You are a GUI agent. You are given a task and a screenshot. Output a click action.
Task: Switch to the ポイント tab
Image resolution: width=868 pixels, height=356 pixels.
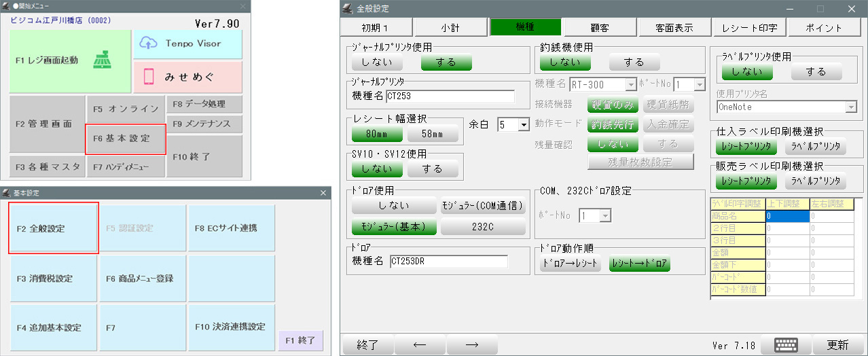[x=825, y=28]
